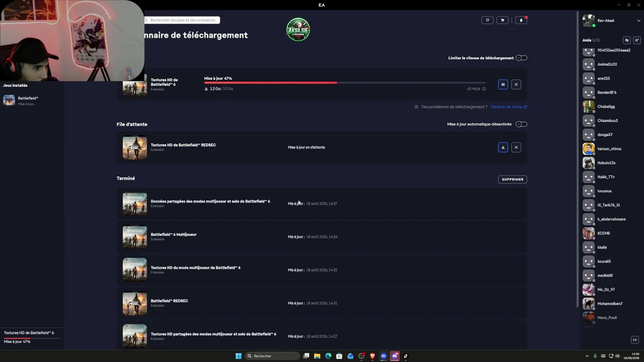Open the Brave browser taskbar icon
The height and width of the screenshot is (362, 644).
(x=372, y=356)
